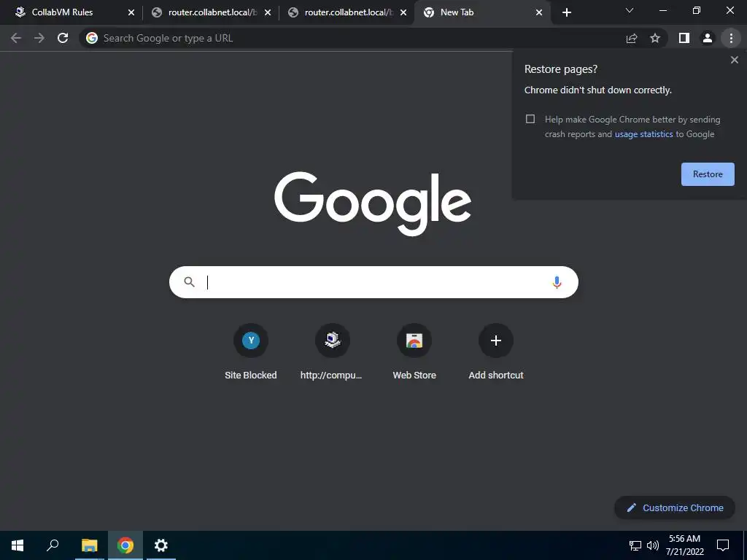
Task: Click Customize Chrome button
Action: tap(675, 507)
